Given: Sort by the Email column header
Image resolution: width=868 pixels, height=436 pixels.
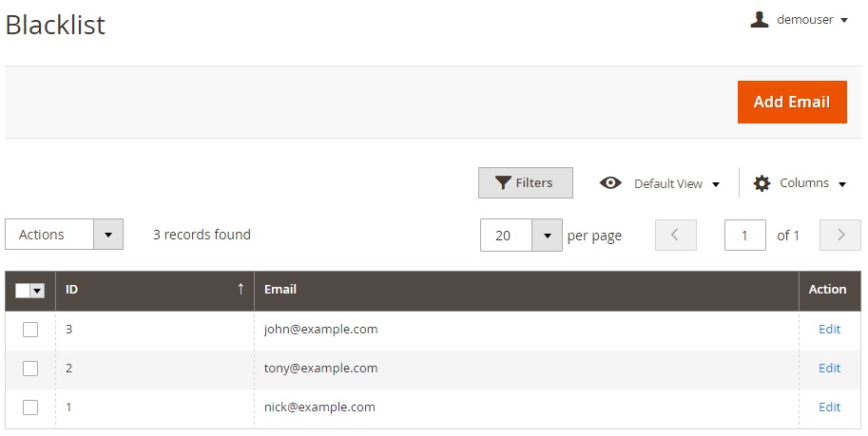Looking at the screenshot, I should tap(280, 290).
